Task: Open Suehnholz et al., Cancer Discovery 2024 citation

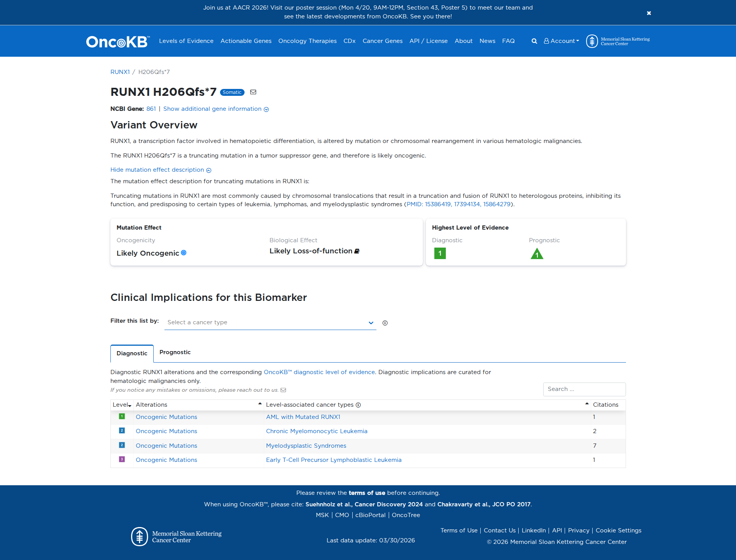Action: pyautogui.click(x=364, y=504)
